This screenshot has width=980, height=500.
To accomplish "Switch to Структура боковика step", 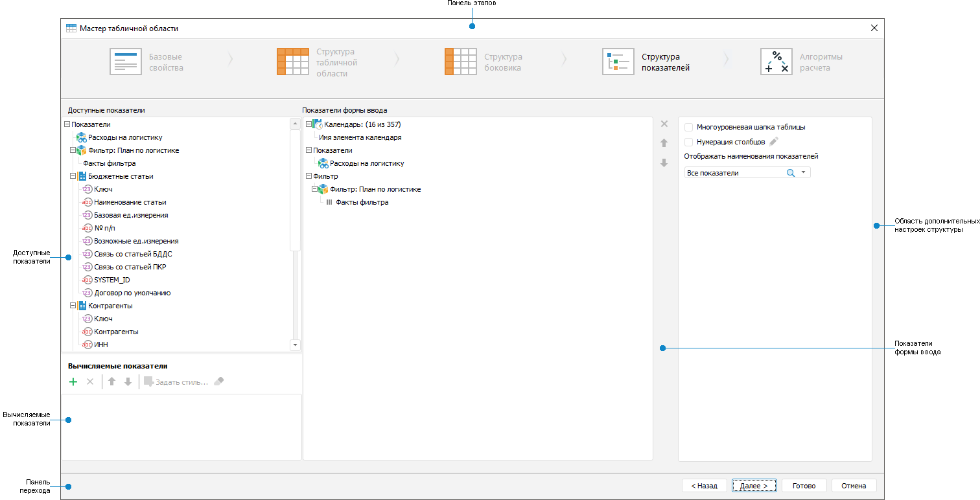I will (484, 62).
